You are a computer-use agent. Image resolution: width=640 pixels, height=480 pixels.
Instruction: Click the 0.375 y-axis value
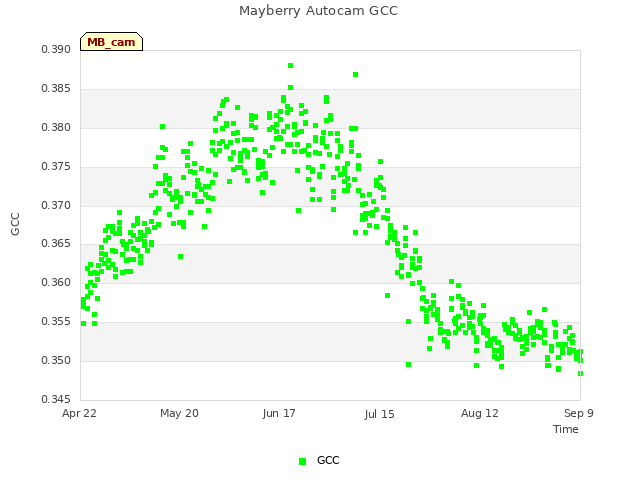coord(56,167)
